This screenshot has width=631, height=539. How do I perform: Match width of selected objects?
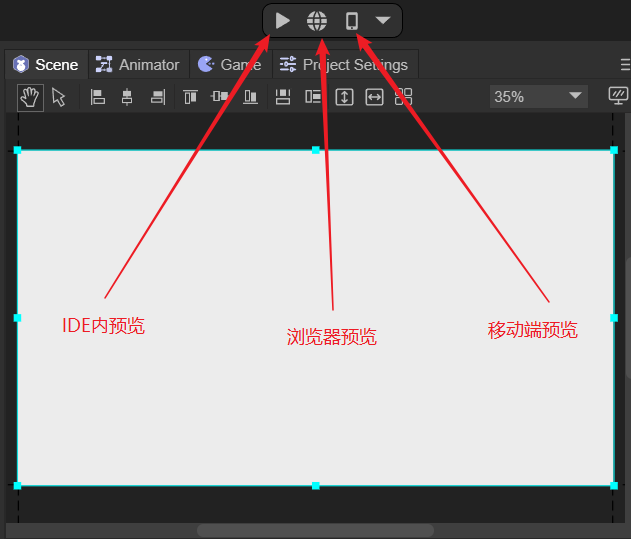374,97
